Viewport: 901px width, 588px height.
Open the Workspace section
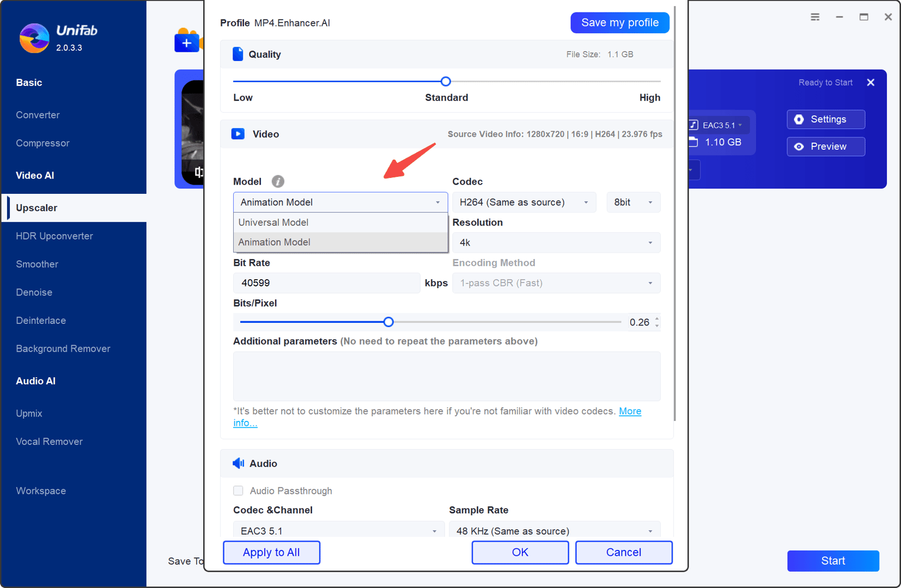coord(41,491)
